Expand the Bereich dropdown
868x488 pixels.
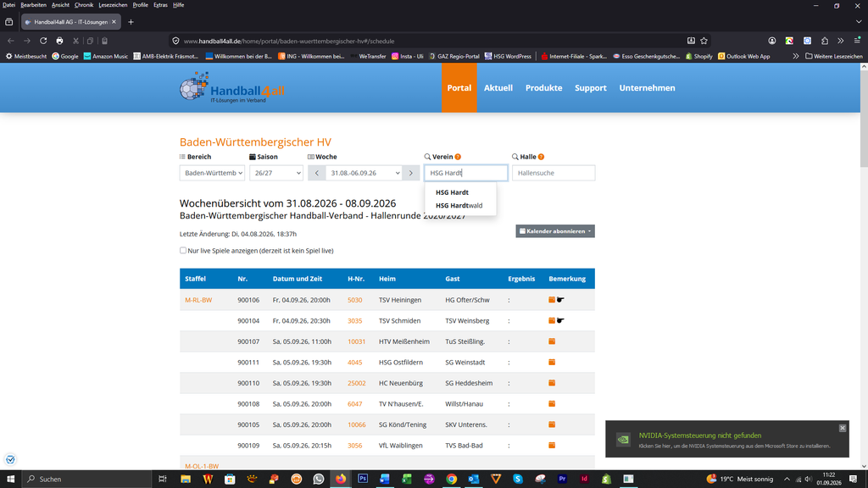pyautogui.click(x=212, y=173)
